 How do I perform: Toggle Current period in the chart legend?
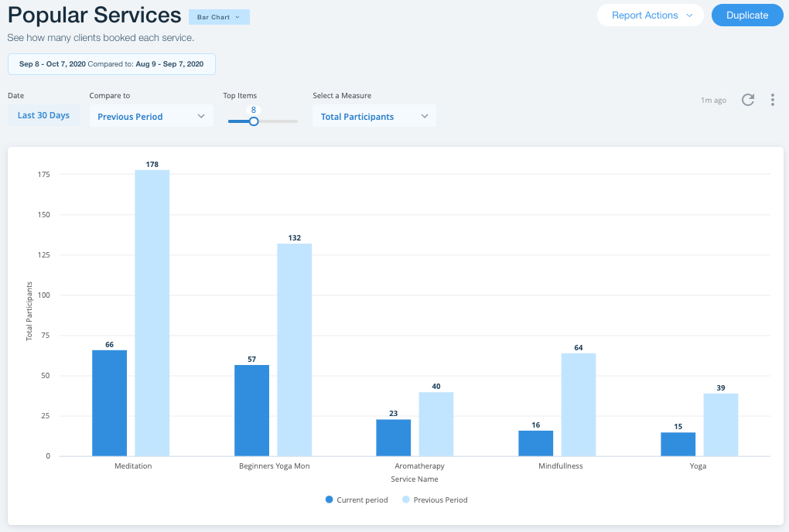[356, 500]
